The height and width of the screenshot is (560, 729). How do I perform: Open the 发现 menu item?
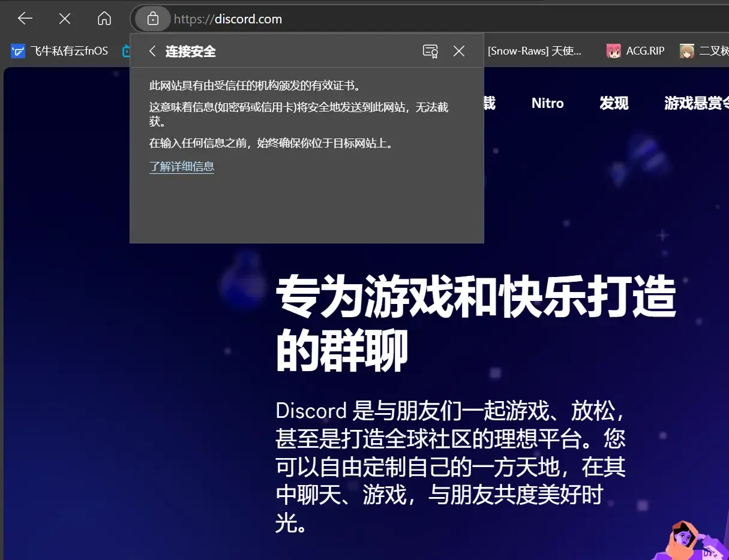click(x=614, y=103)
